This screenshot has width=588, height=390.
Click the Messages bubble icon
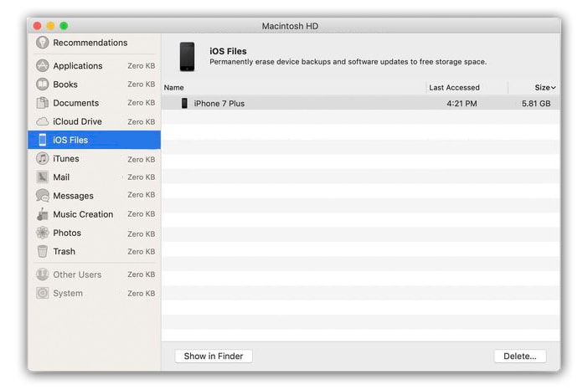pos(43,196)
